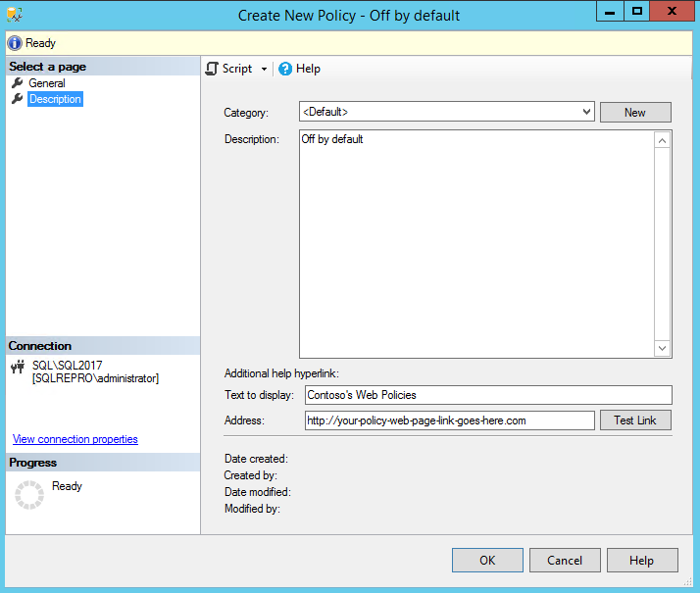Select the General page
The image size is (700, 593).
(x=47, y=83)
